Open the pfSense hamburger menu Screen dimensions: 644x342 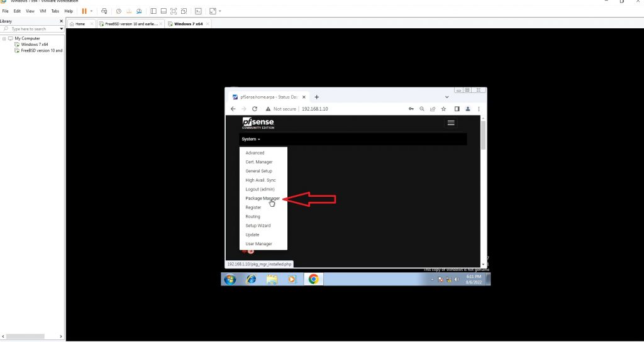(451, 123)
